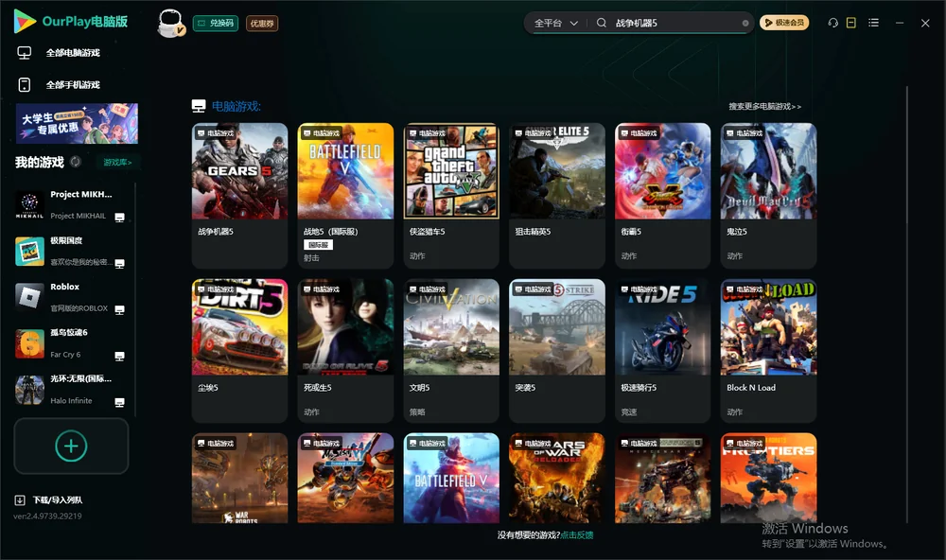
Task: Expand the 全平台 platform dropdown
Action: click(555, 23)
